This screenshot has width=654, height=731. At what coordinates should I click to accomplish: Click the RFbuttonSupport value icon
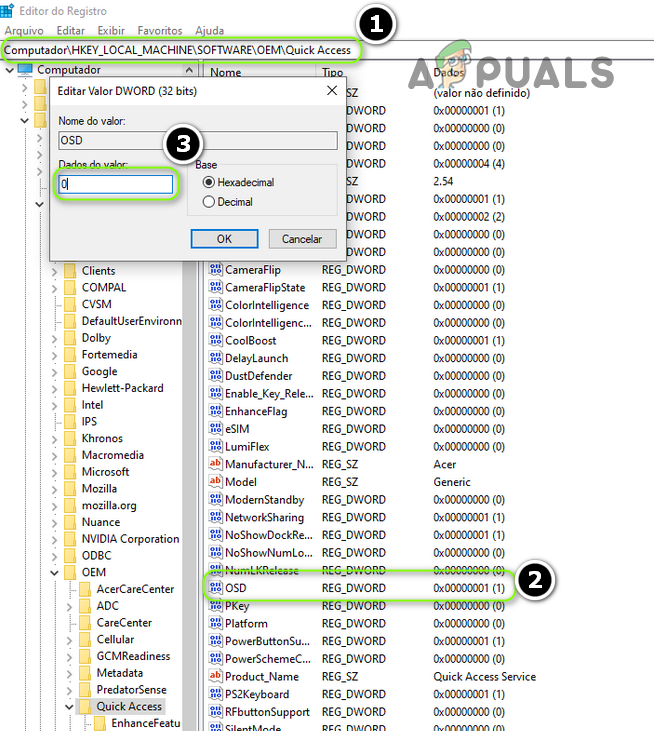(x=215, y=711)
